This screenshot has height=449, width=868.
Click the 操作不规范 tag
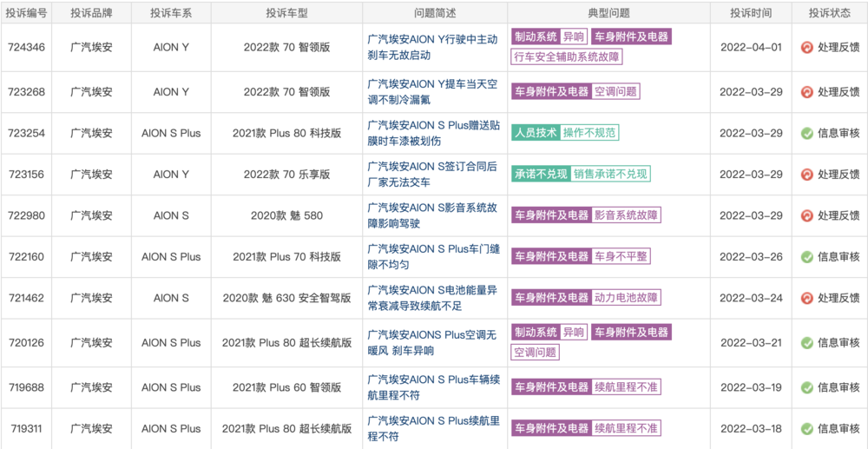[589, 133]
